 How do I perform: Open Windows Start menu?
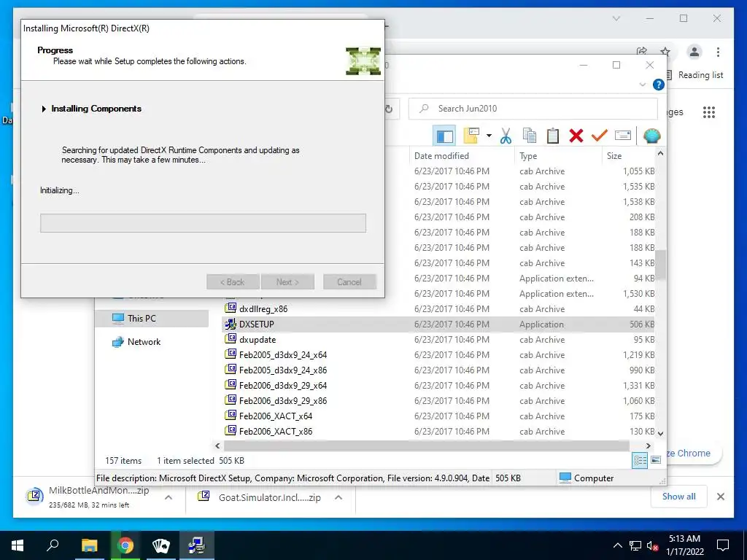18,545
